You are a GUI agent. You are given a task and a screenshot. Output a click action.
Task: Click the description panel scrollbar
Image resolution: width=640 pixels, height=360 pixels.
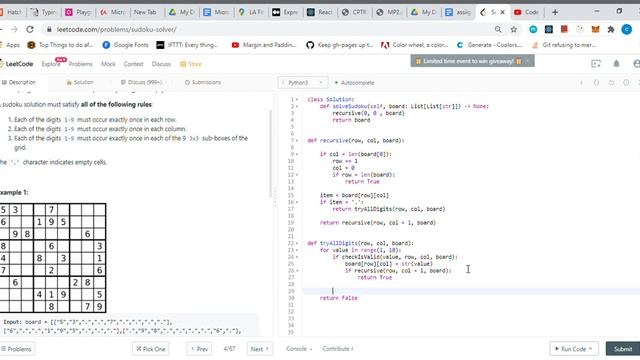[270, 153]
